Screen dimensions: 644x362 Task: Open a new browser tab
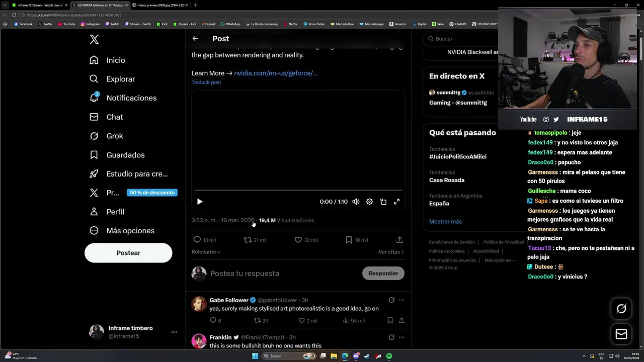(x=195, y=5)
